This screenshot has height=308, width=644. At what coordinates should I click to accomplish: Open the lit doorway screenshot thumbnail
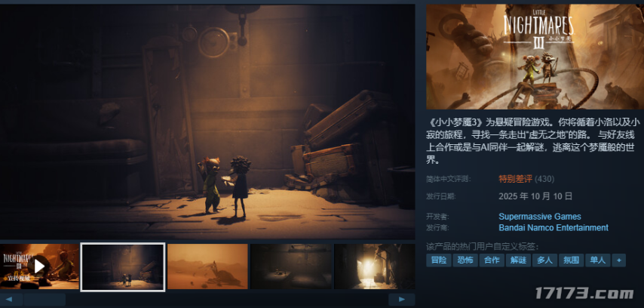point(374,266)
